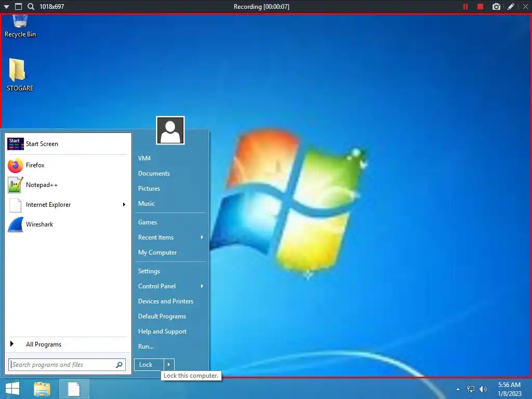This screenshot has width=532, height=399.
Task: Open the volume tray icon
Action: click(x=483, y=389)
